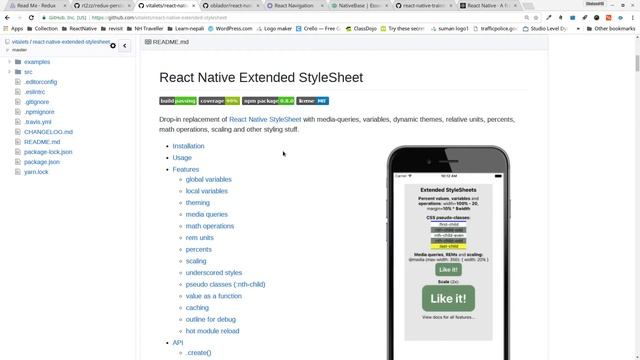Click the address bar URL field
The image size is (640, 360).
point(282,18)
